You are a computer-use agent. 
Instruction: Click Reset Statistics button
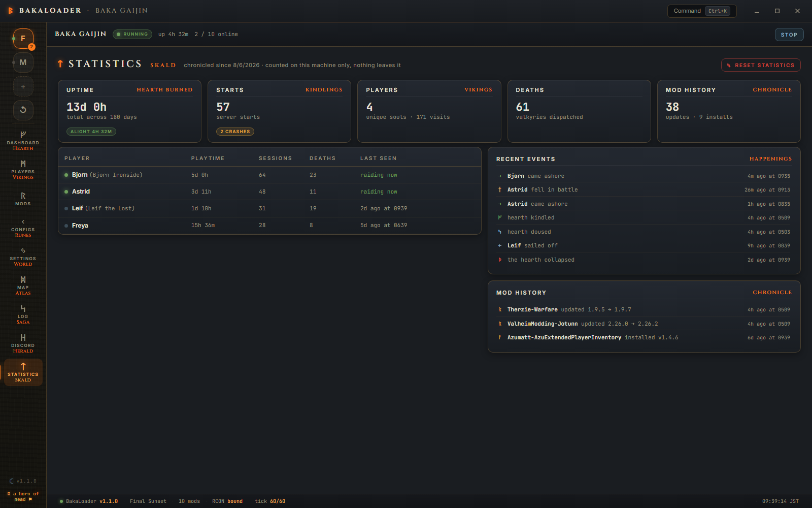click(761, 65)
